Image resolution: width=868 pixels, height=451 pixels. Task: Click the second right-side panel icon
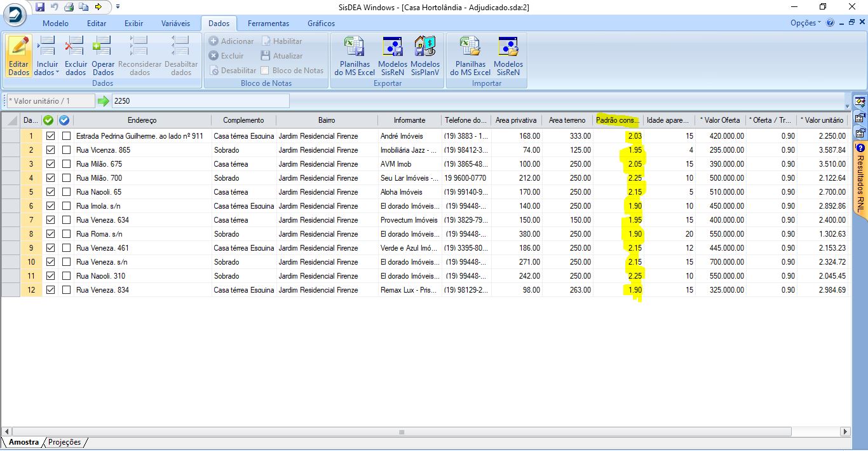click(x=860, y=118)
